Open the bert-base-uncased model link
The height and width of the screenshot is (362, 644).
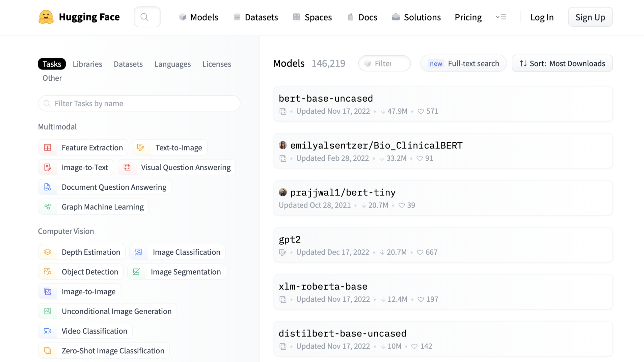point(326,98)
